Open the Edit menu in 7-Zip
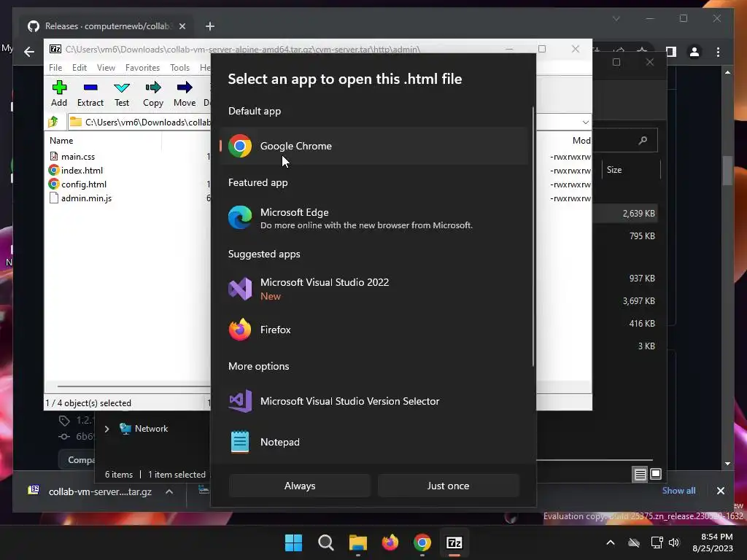747x560 pixels. click(x=80, y=68)
